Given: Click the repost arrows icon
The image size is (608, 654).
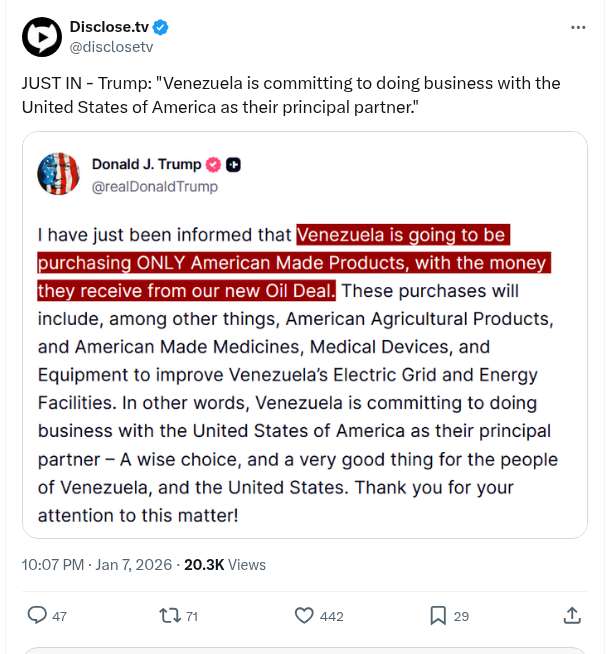Looking at the screenshot, I should pos(170,615).
